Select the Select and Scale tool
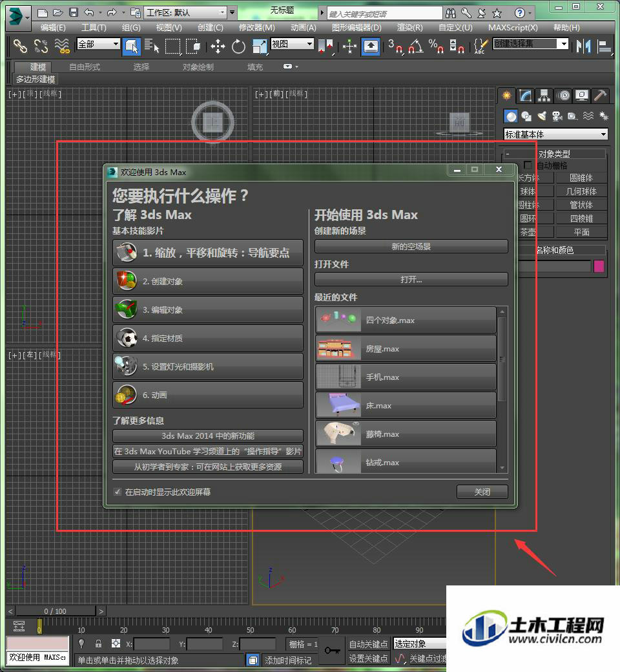This screenshot has width=620, height=672. [x=260, y=47]
